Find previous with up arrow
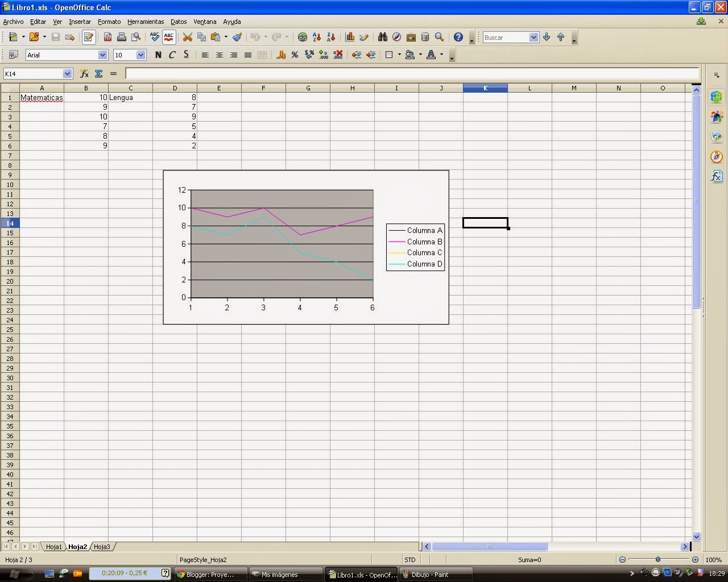728x582 pixels. pos(561,37)
